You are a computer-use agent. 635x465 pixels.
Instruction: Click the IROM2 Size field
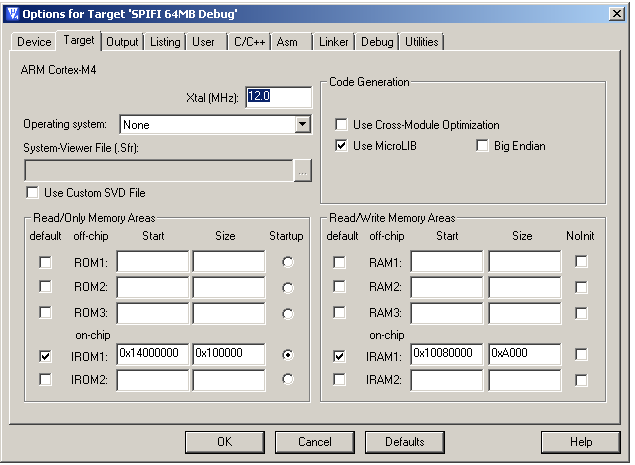pyautogui.click(x=229, y=380)
